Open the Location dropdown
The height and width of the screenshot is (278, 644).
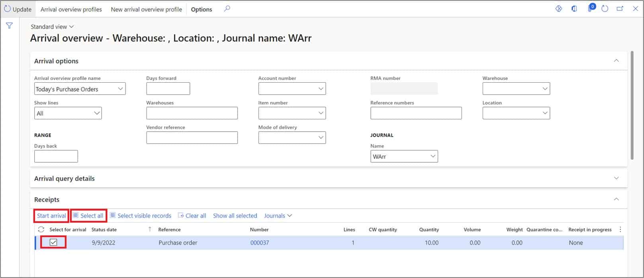click(545, 113)
